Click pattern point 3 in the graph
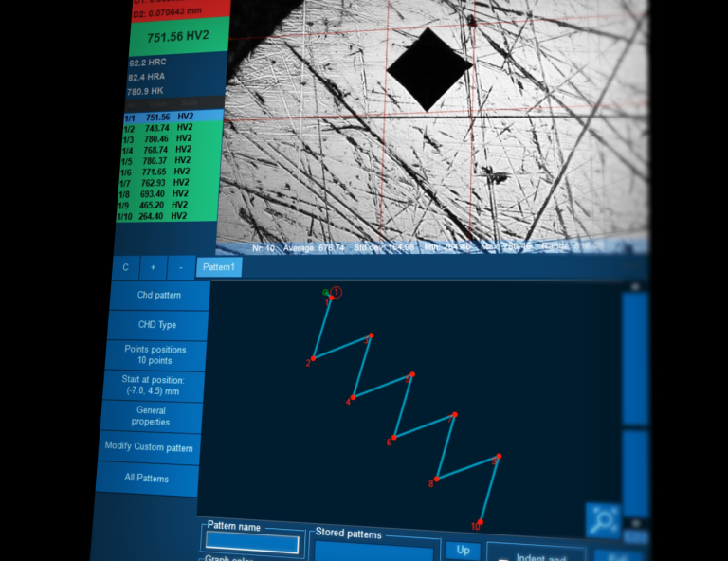This screenshot has width=728, height=561. pos(372,335)
